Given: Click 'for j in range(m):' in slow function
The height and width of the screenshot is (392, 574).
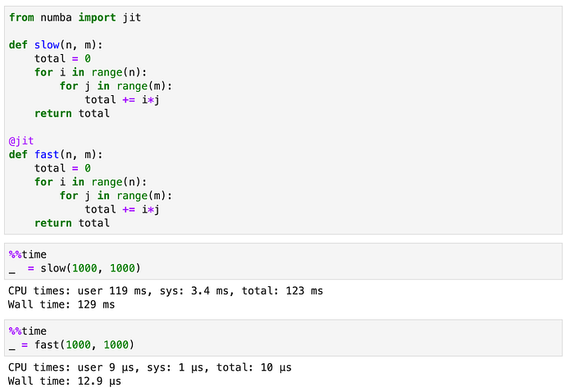Looking at the screenshot, I should tap(116, 86).
